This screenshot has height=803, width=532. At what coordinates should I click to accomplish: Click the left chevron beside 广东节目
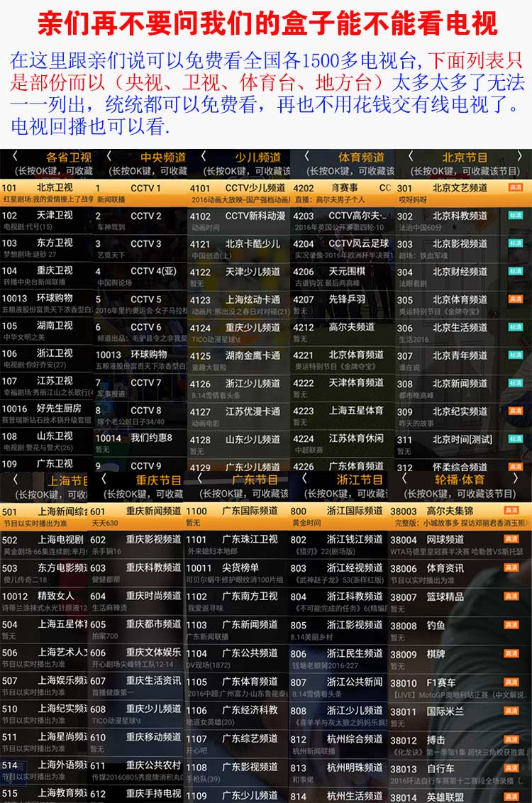pos(200,480)
